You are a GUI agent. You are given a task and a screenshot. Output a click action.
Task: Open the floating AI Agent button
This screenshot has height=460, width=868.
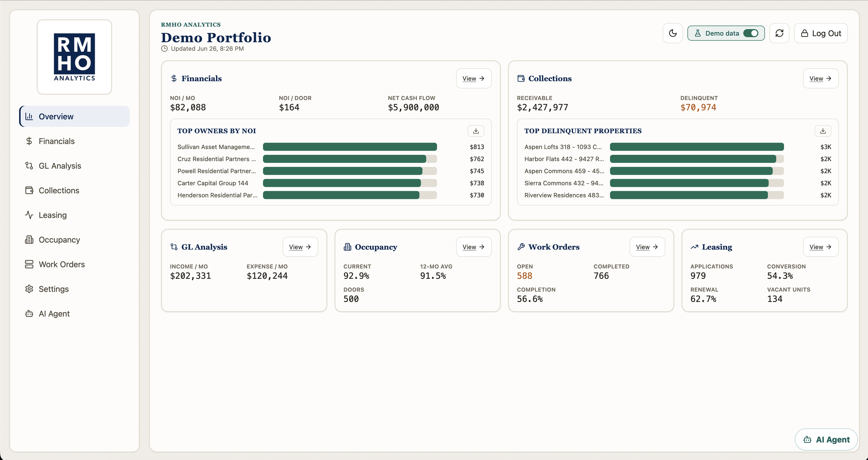pos(826,440)
